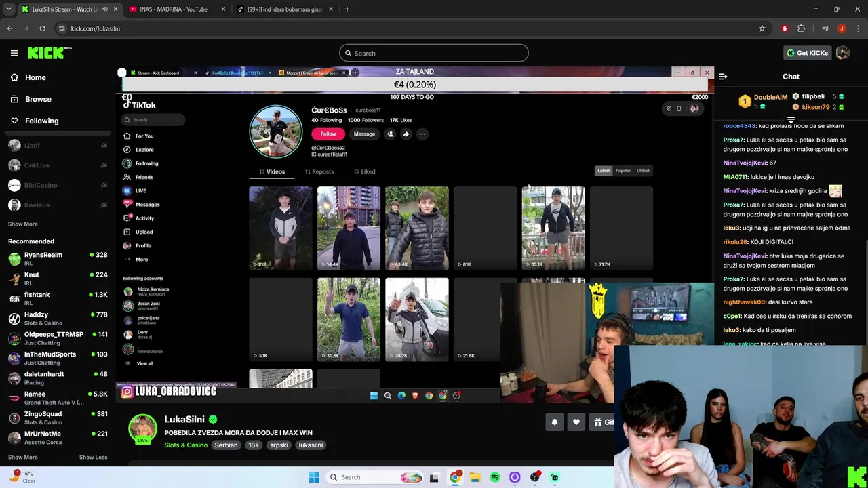Select Oldest sort option on TikTok
Screen dimensions: 868x488
click(x=643, y=171)
